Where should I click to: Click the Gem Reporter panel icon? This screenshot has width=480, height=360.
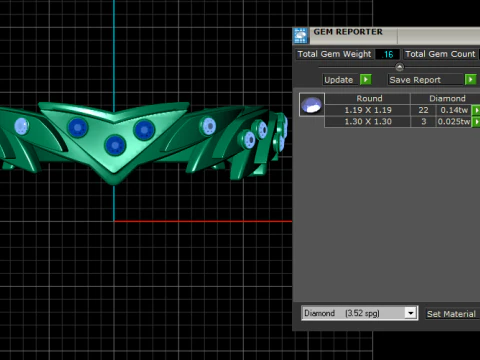coord(301,36)
